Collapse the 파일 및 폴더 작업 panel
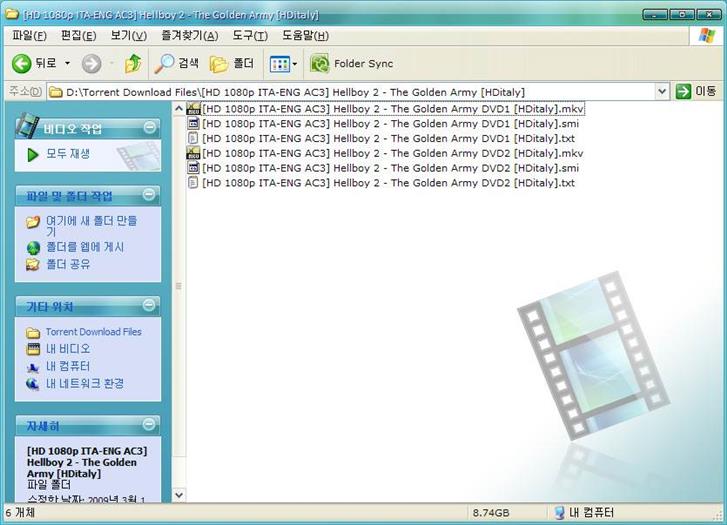Image resolution: width=727 pixels, height=525 pixels. [149, 194]
